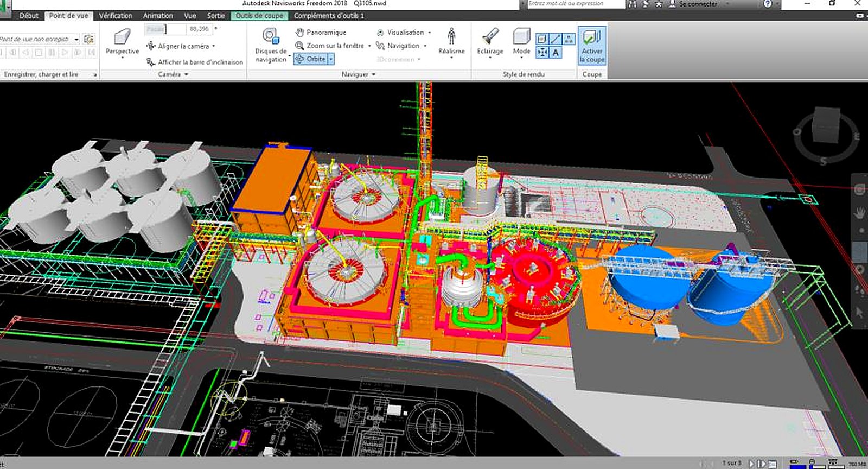Open Navigation dropdown arrow
The height and width of the screenshot is (469, 868).
click(425, 46)
